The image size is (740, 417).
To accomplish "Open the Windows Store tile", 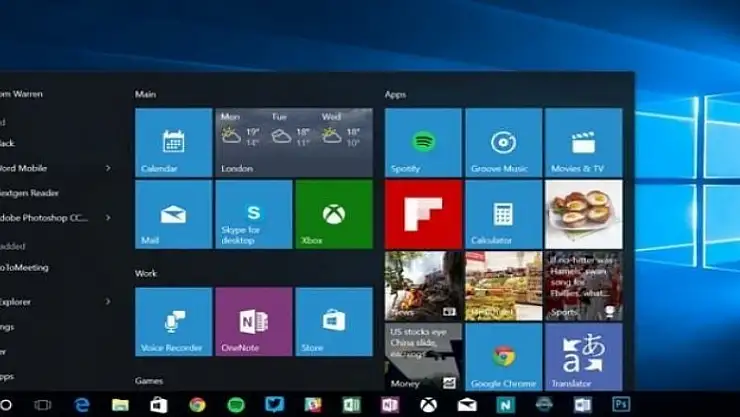I will [x=333, y=321].
